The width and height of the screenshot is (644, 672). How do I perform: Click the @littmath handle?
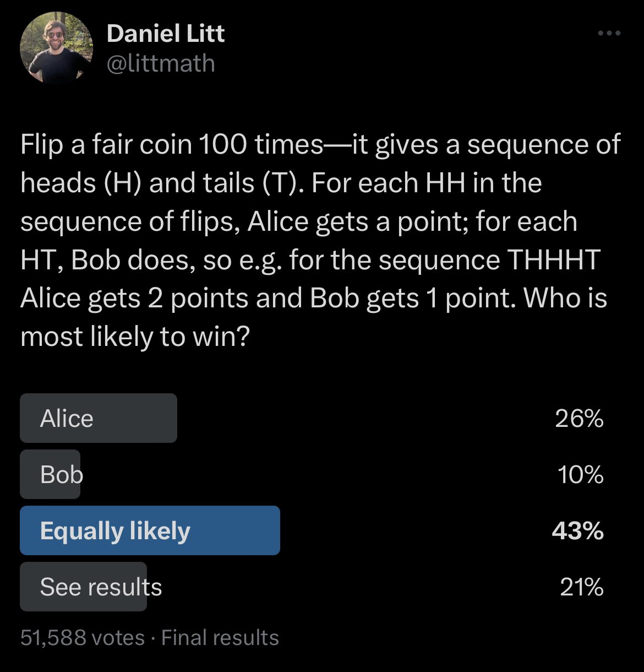tap(160, 64)
